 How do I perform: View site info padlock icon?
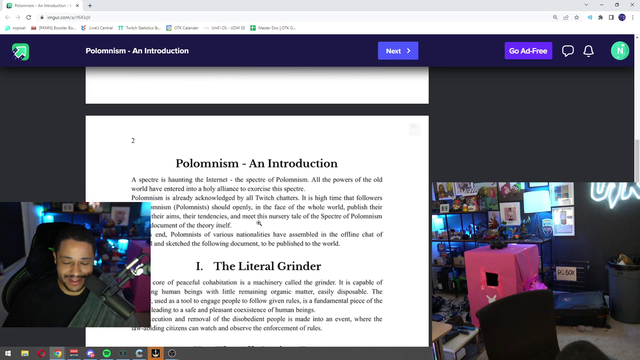(42, 18)
